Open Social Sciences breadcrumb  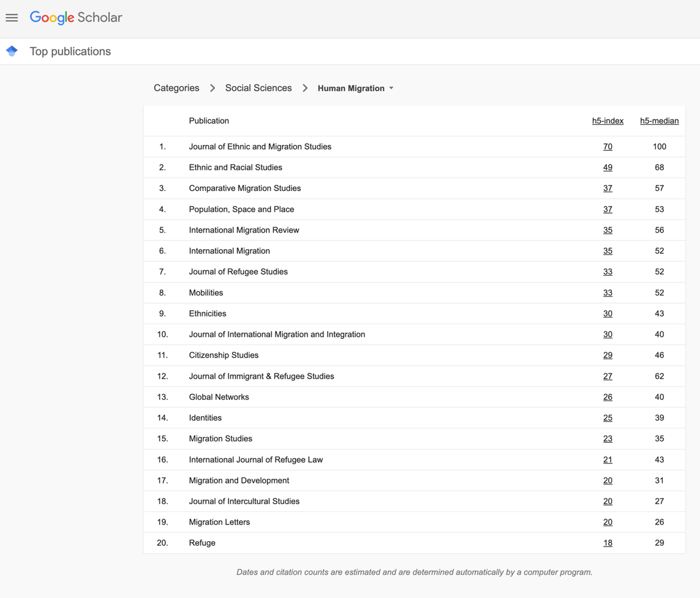coord(258,88)
